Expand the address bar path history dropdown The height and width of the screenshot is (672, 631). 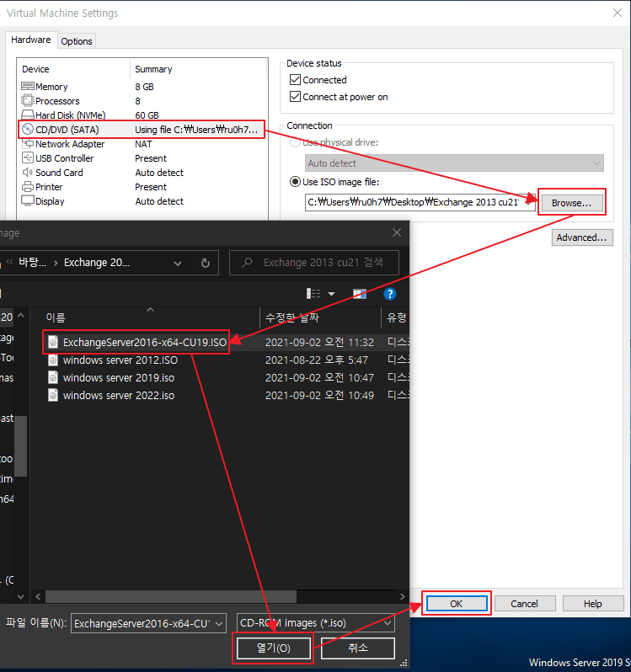click(178, 264)
